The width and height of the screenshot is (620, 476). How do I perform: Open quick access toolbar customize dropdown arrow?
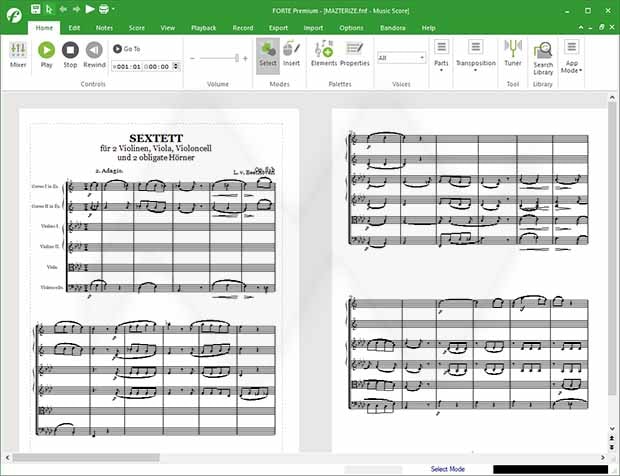tap(113, 9)
